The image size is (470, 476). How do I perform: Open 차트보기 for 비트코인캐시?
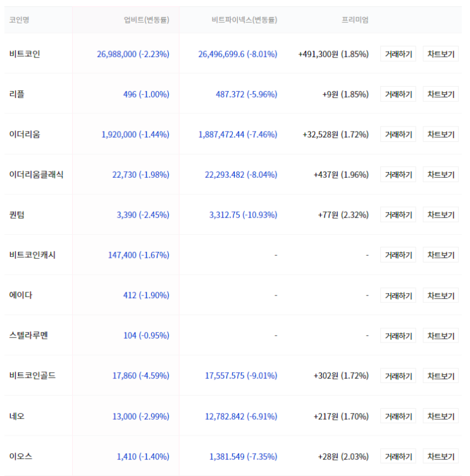point(440,255)
